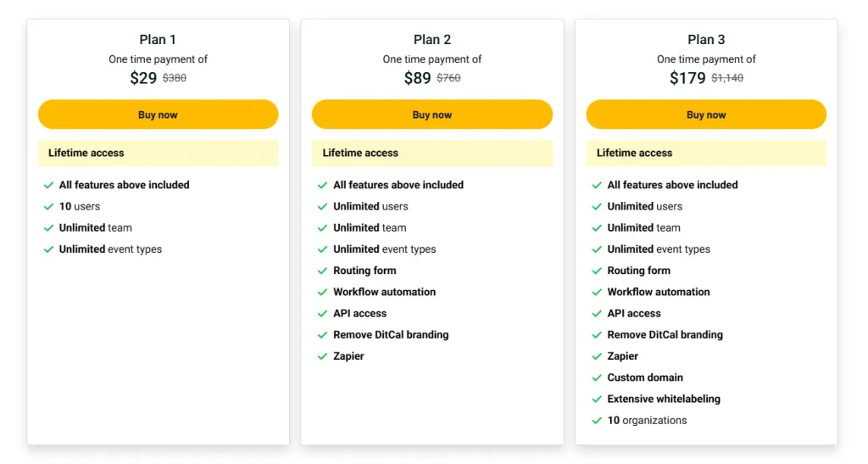
Task: Click checkmark beside Plan 1 '10 users'
Action: 49,207
